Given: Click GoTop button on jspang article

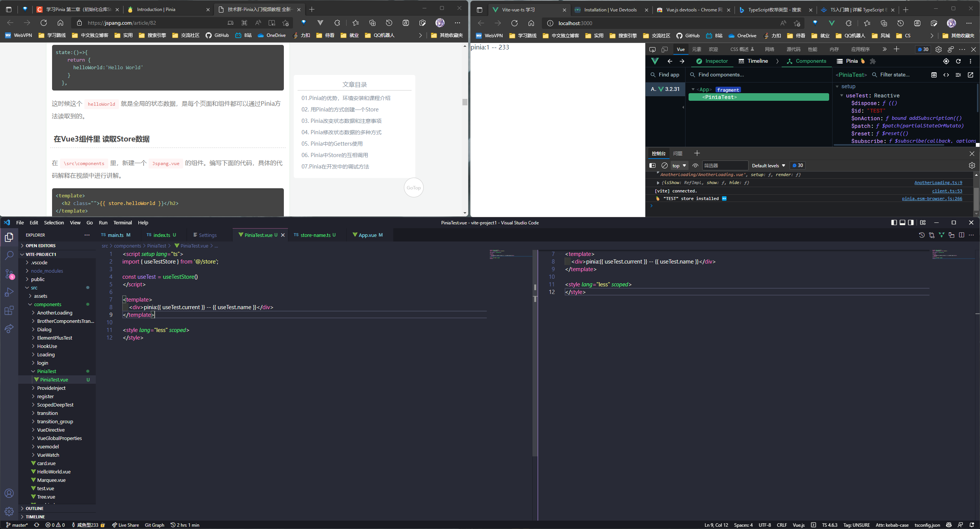Looking at the screenshot, I should click(413, 188).
